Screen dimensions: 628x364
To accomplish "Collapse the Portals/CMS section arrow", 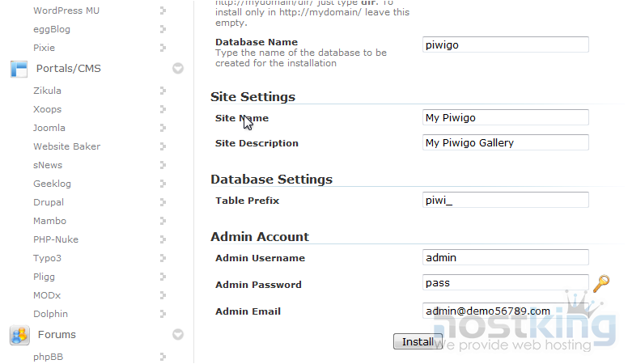I will point(178,69).
